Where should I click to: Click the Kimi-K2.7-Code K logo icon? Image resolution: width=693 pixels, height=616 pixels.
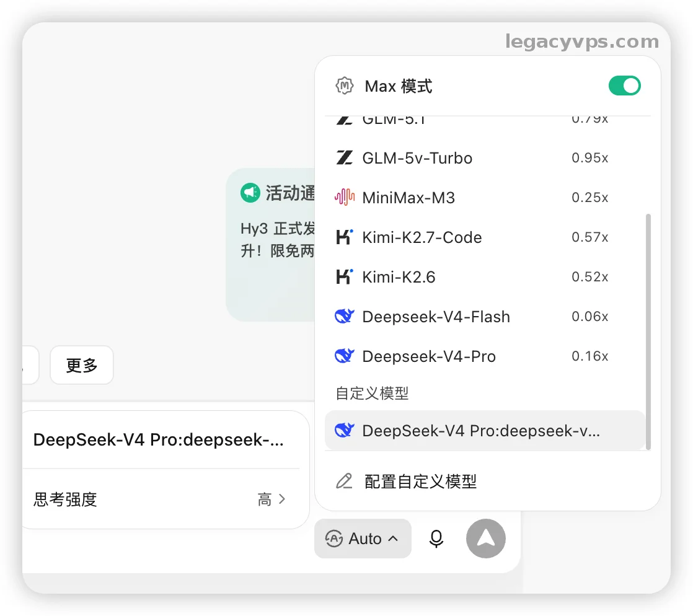click(x=344, y=237)
